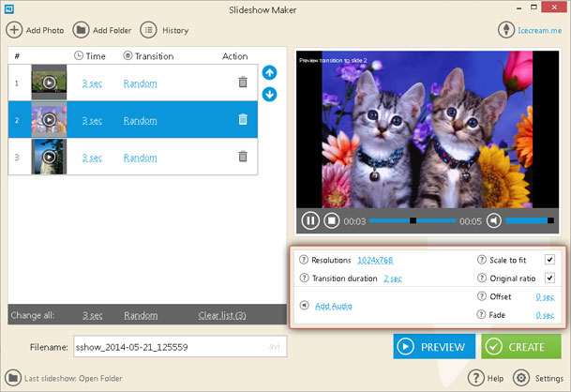Screen dimensions: 571x392
Task: Click the help icon beside Fade
Action: [481, 314]
